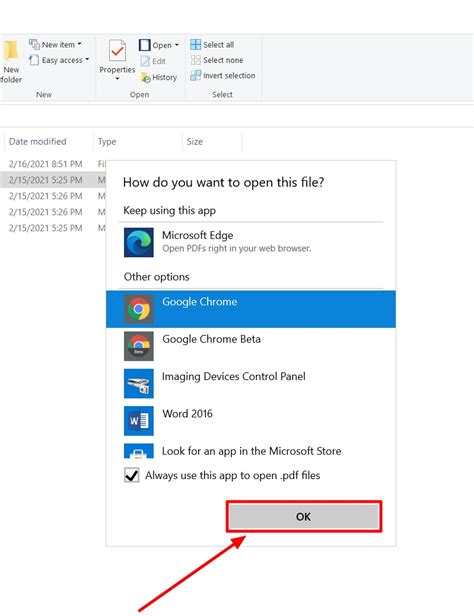
Task: Click the Select all icon
Action: coord(196,44)
